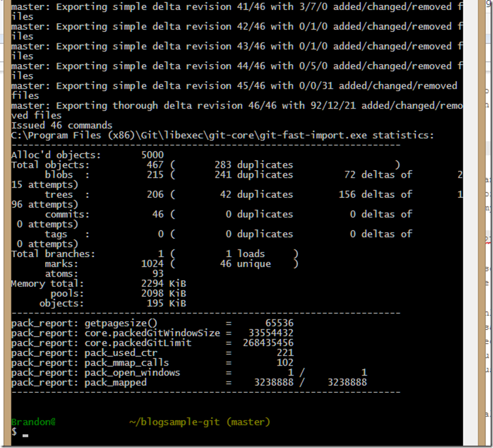493x448 pixels.
Task: Click the pack_used_ctr report line
Action: coord(152,353)
